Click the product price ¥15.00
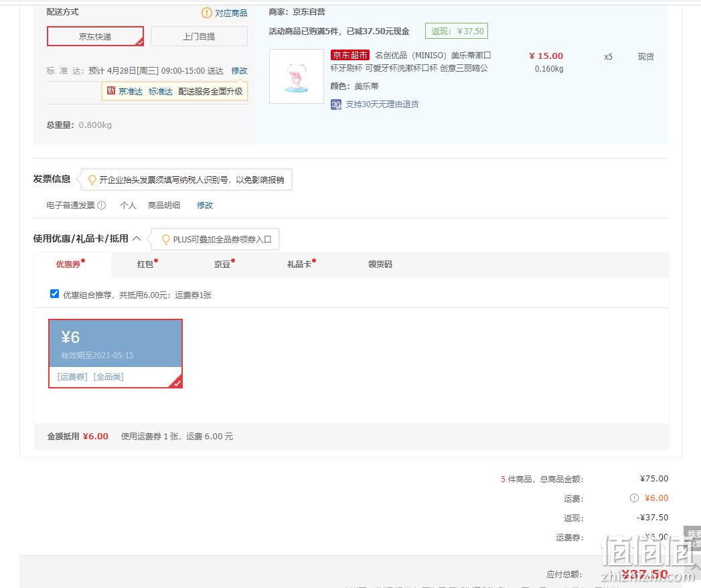701x588 pixels. [546, 56]
